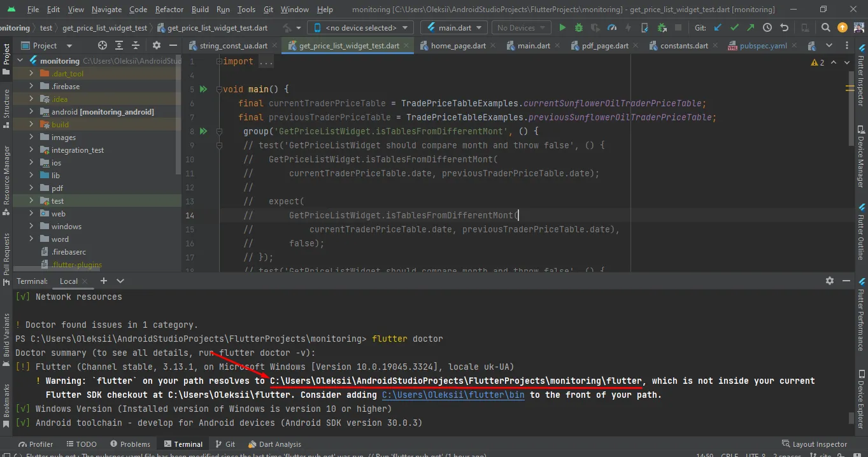Open the main.dart run configuration dropdown

(454, 28)
